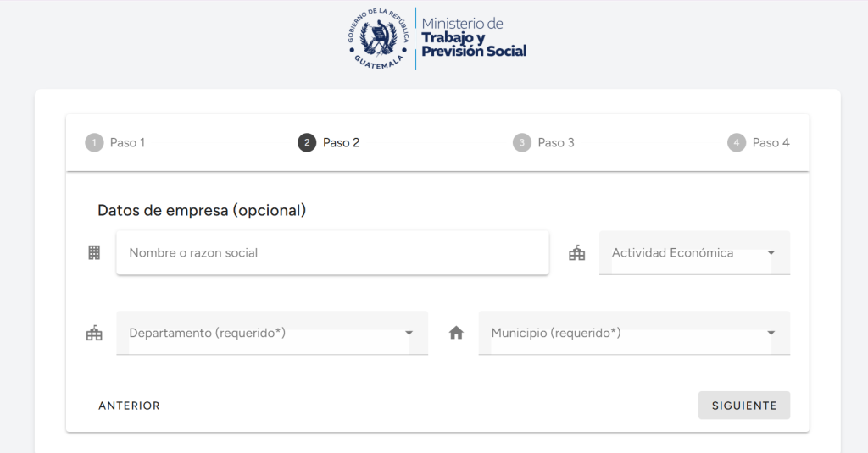
Task: Select the step number 1 circle
Action: 94,143
